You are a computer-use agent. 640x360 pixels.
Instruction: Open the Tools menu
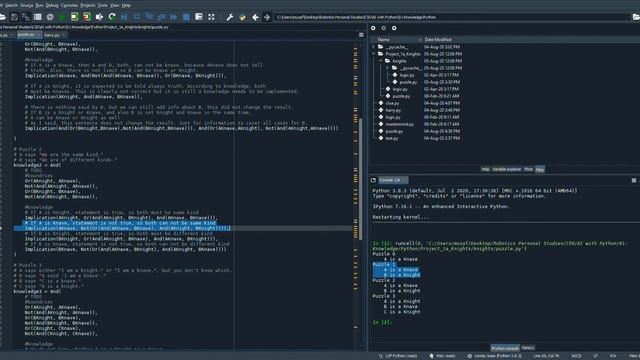coord(103,5)
